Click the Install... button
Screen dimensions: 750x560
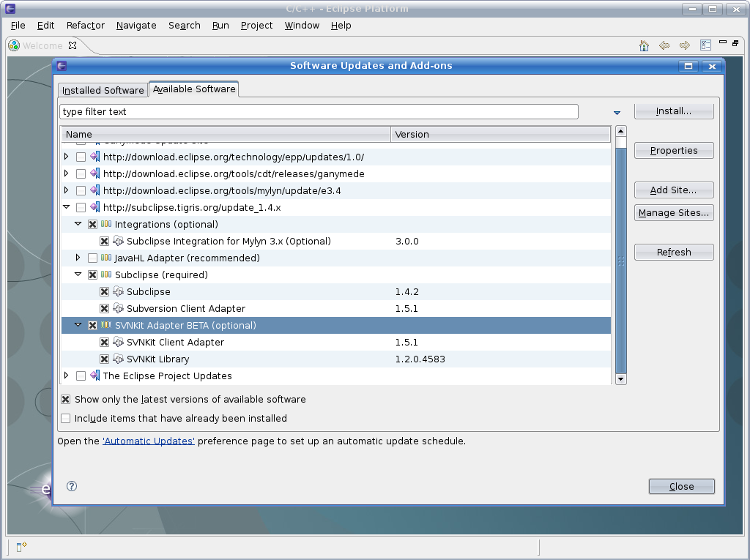pyautogui.click(x=673, y=111)
